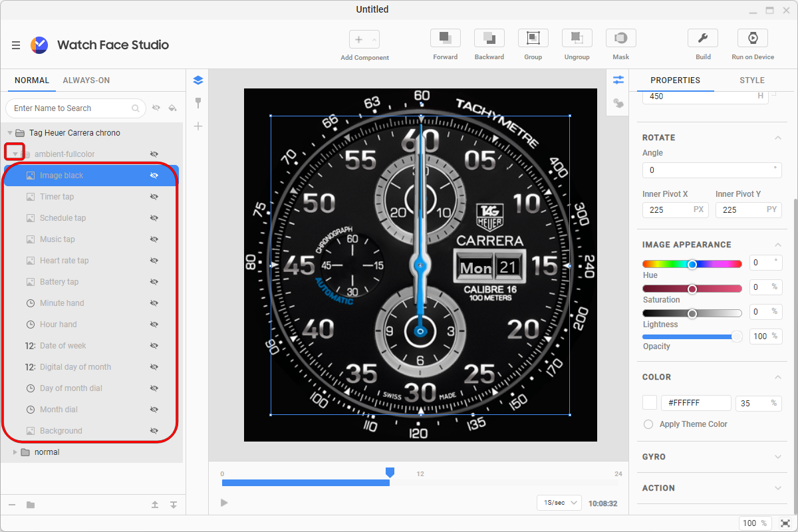This screenshot has height=532, width=798.
Task: Open the white color swatch
Action: coord(650,403)
